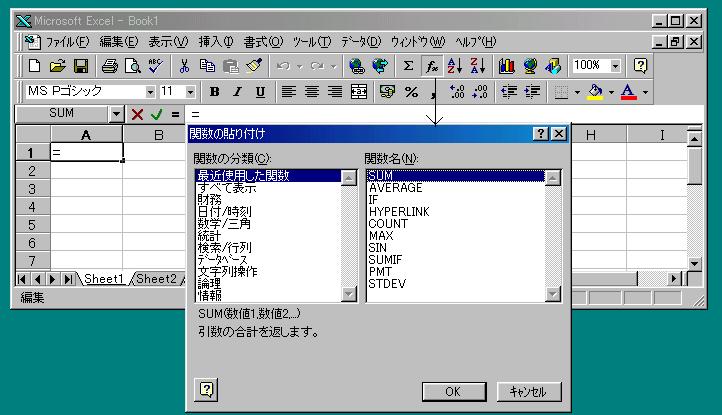Click OK in the function dialog

[x=454, y=392]
